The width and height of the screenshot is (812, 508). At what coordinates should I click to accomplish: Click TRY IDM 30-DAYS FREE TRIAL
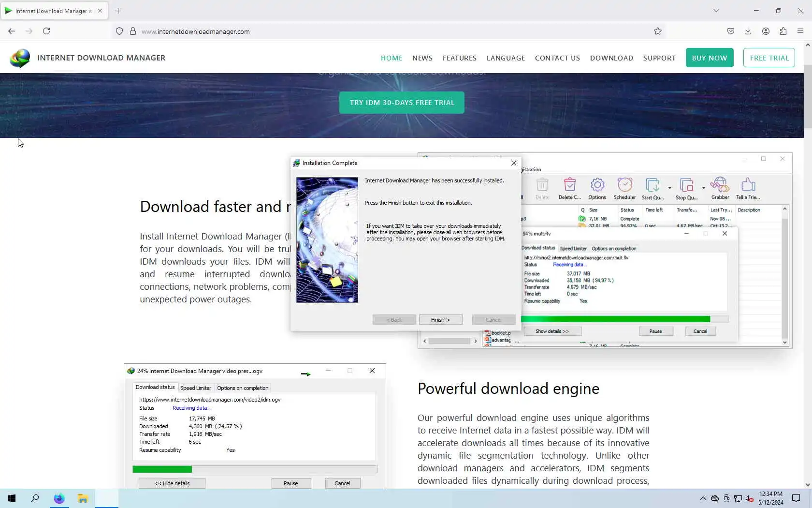[x=402, y=103]
